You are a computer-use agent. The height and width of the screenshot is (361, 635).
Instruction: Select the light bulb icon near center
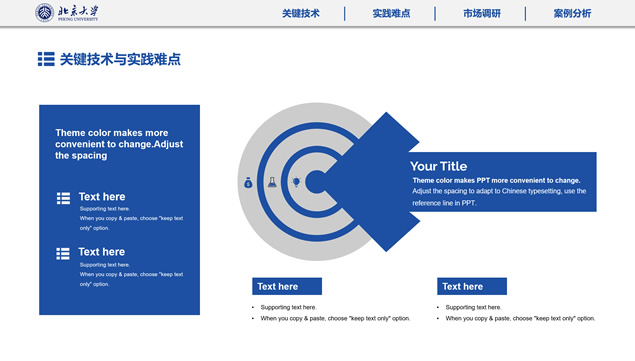(x=296, y=182)
